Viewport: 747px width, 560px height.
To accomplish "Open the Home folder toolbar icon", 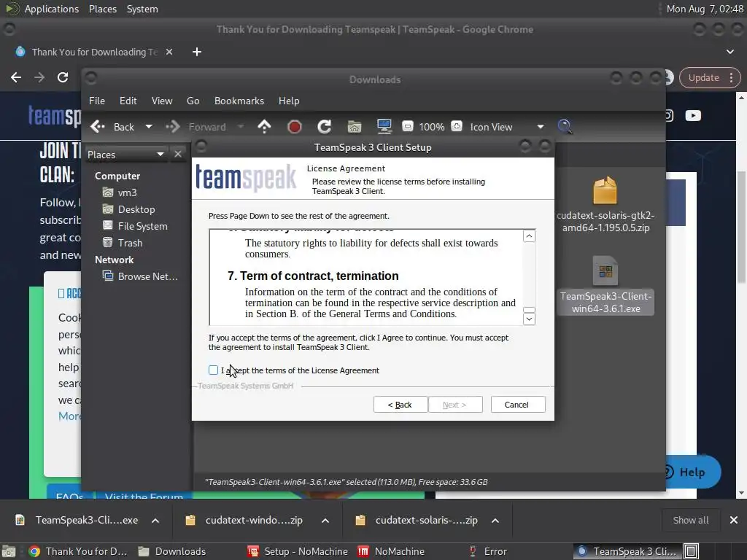I will tap(355, 127).
